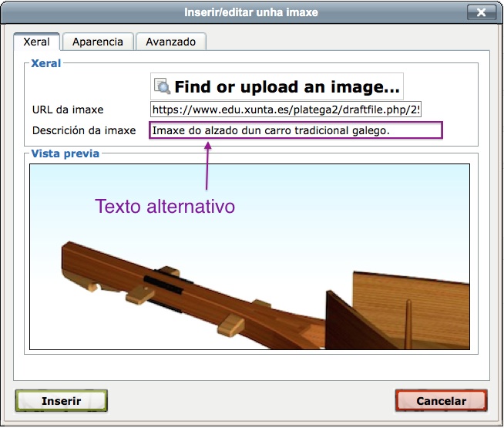504x428 pixels.
Task: Go to the Avanzado tab
Action: 170,42
